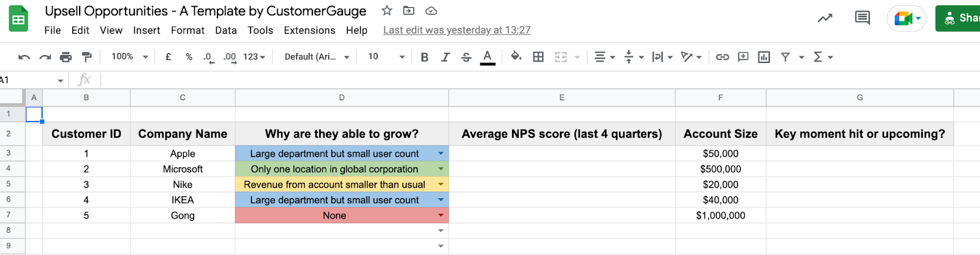Image resolution: width=980 pixels, height=255 pixels.
Task: Open text wrapping options
Action: pyautogui.click(x=662, y=57)
